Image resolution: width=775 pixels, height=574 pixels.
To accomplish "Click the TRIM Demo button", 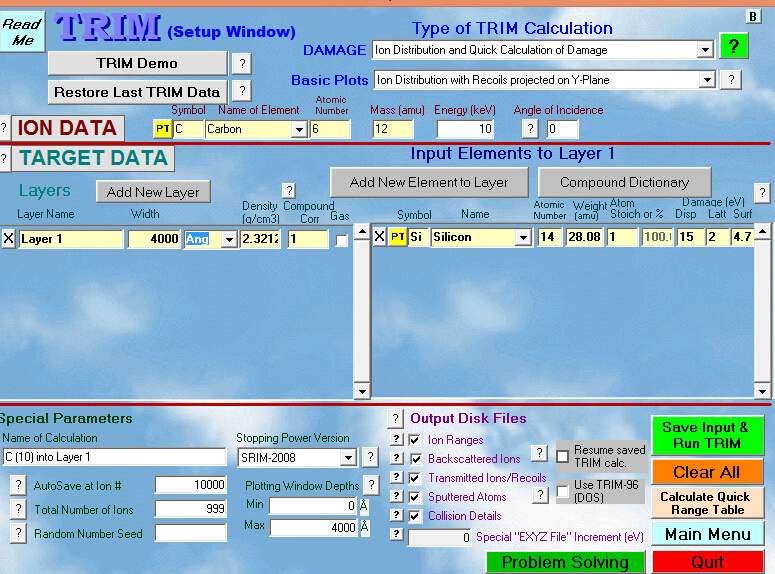I will (x=137, y=63).
